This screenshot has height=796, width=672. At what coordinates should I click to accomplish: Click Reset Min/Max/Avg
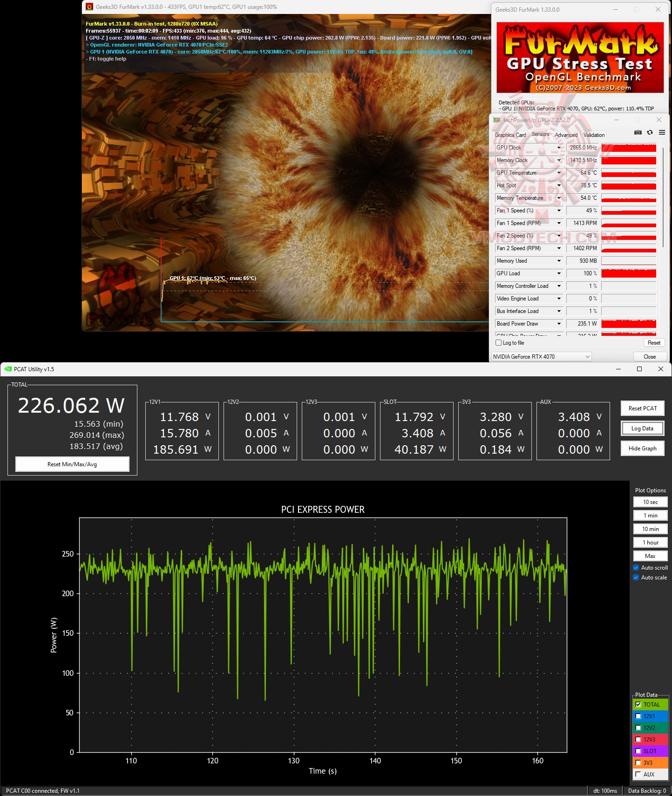[72, 464]
